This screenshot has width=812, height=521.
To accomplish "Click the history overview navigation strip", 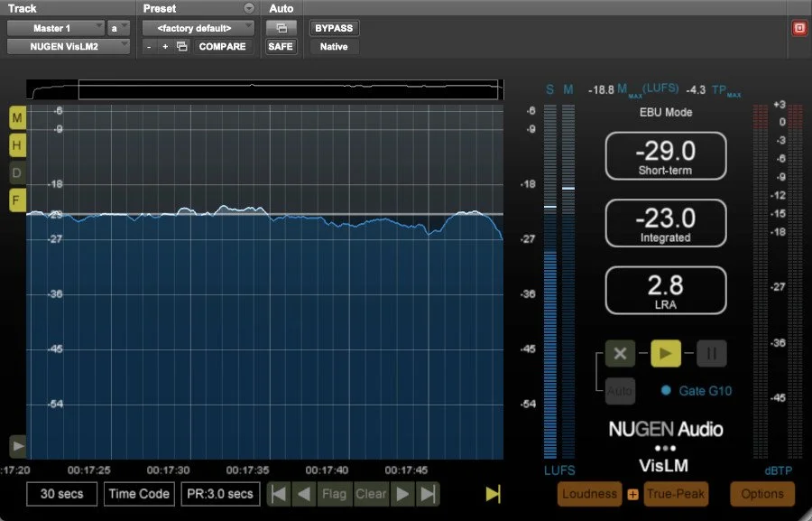I will (x=264, y=89).
